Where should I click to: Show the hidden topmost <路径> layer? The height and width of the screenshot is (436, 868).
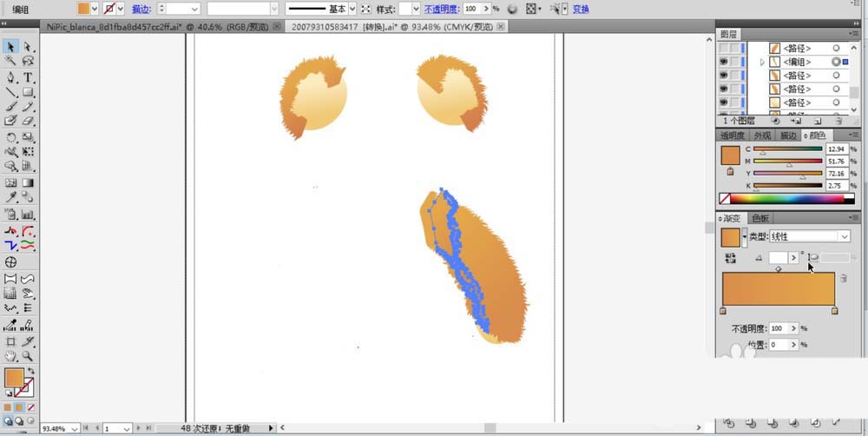pyautogui.click(x=723, y=48)
